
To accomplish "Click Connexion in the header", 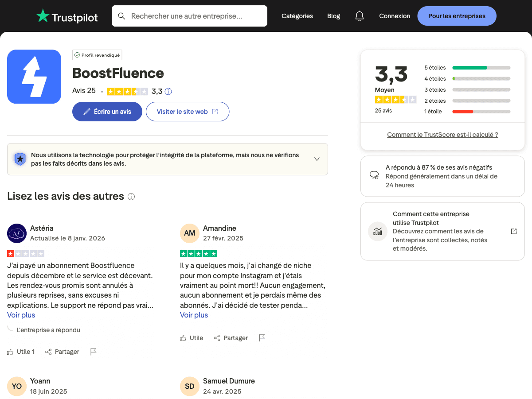I will point(395,16).
